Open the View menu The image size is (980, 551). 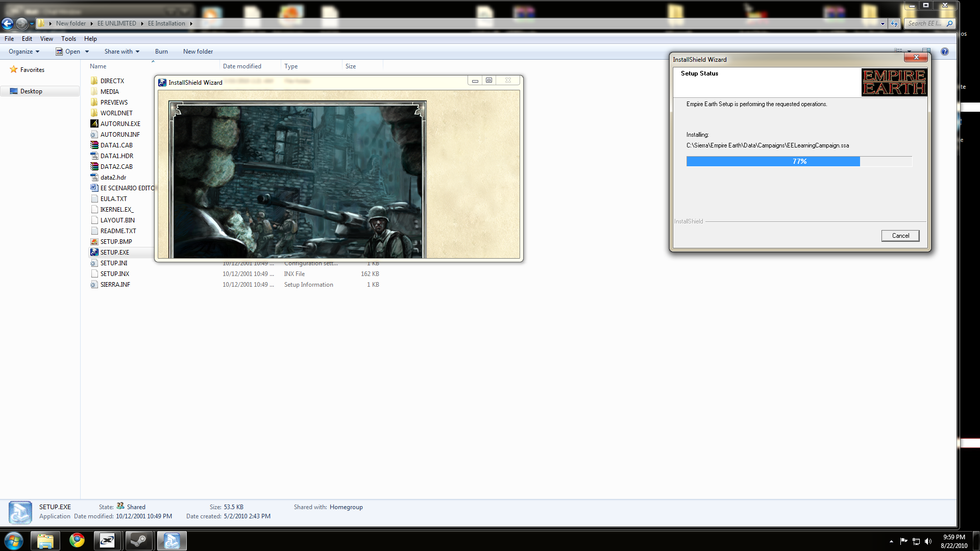pos(46,39)
